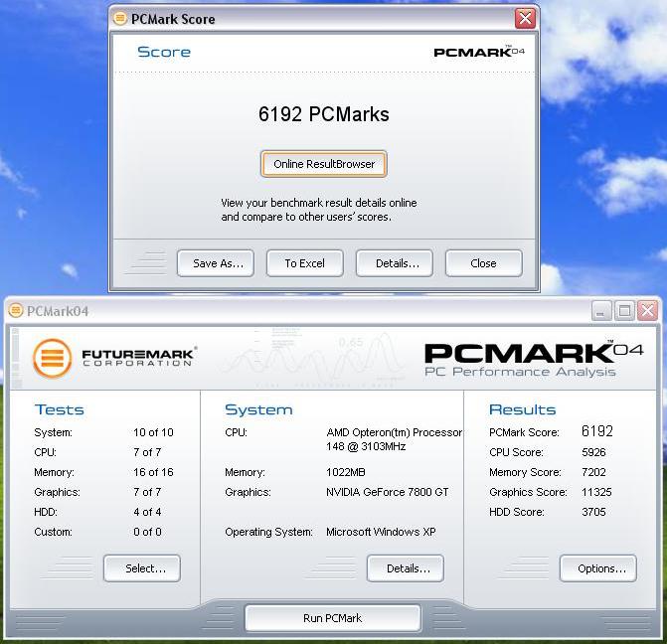Click the System heading
The height and width of the screenshot is (644, 667).
point(258,409)
